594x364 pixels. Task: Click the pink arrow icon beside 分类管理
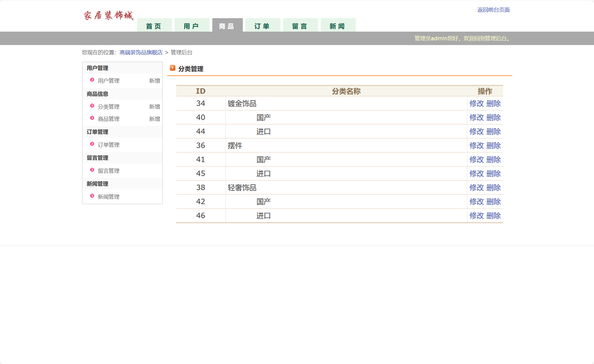pyautogui.click(x=92, y=106)
